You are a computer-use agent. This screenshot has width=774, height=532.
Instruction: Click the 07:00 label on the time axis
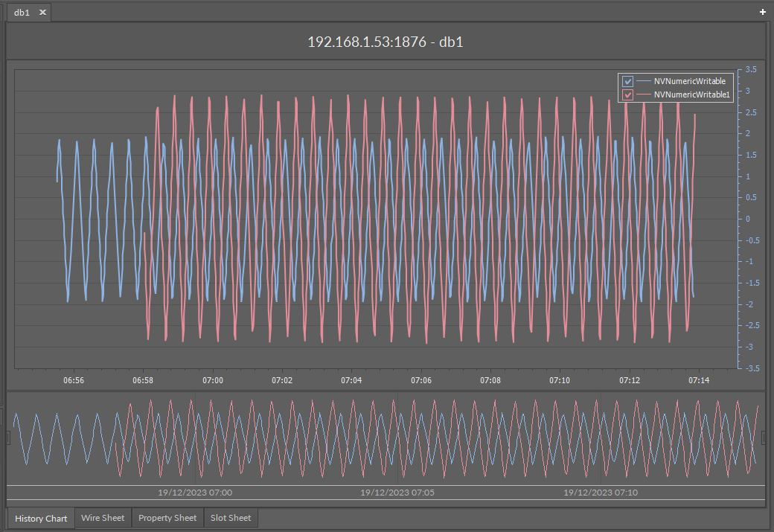pyautogui.click(x=213, y=380)
